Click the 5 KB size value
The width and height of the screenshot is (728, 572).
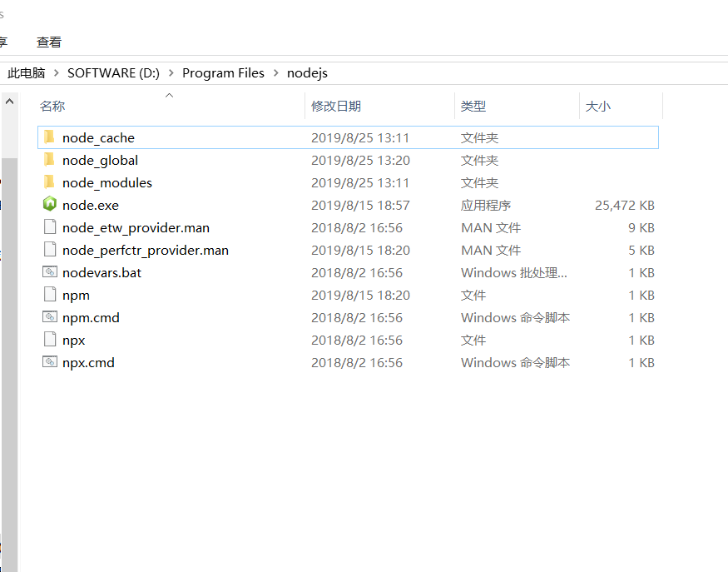click(641, 250)
